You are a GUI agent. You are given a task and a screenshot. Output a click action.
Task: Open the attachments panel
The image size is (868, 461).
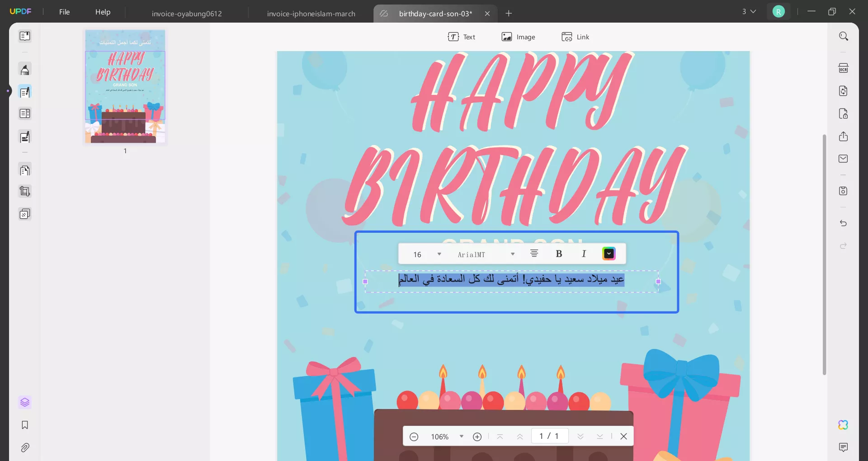[25, 447]
